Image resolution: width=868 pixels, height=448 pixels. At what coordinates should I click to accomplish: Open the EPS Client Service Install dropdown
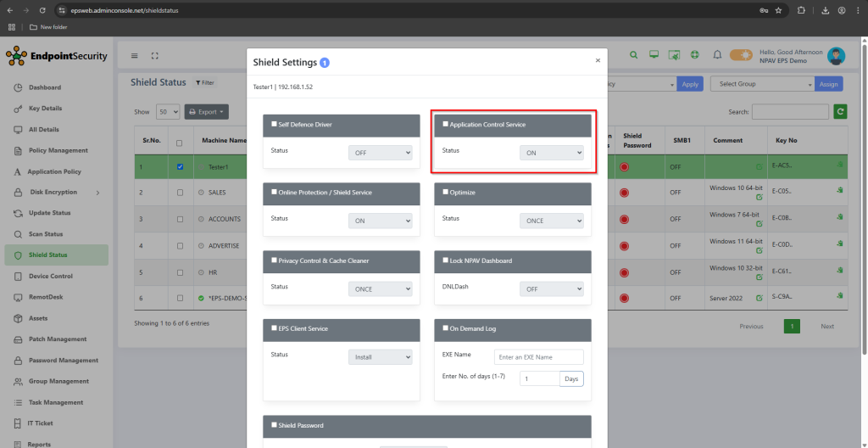click(x=380, y=357)
